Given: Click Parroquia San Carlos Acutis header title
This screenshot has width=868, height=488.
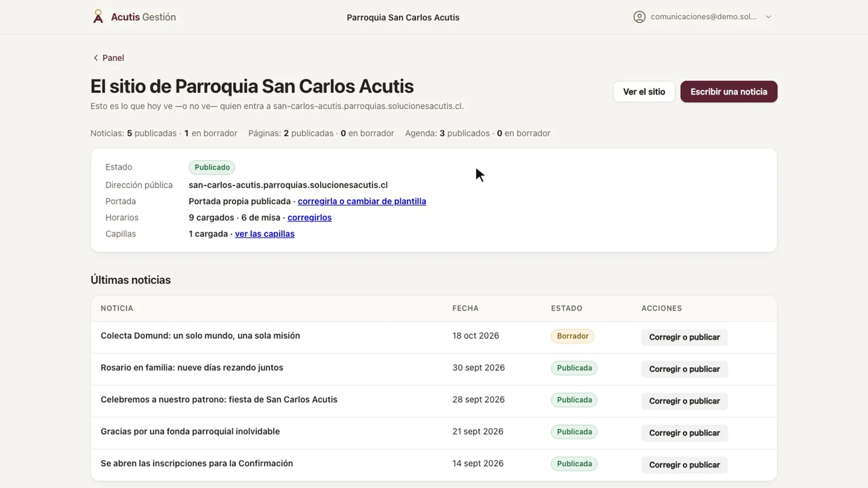Looking at the screenshot, I should click(x=403, y=17).
